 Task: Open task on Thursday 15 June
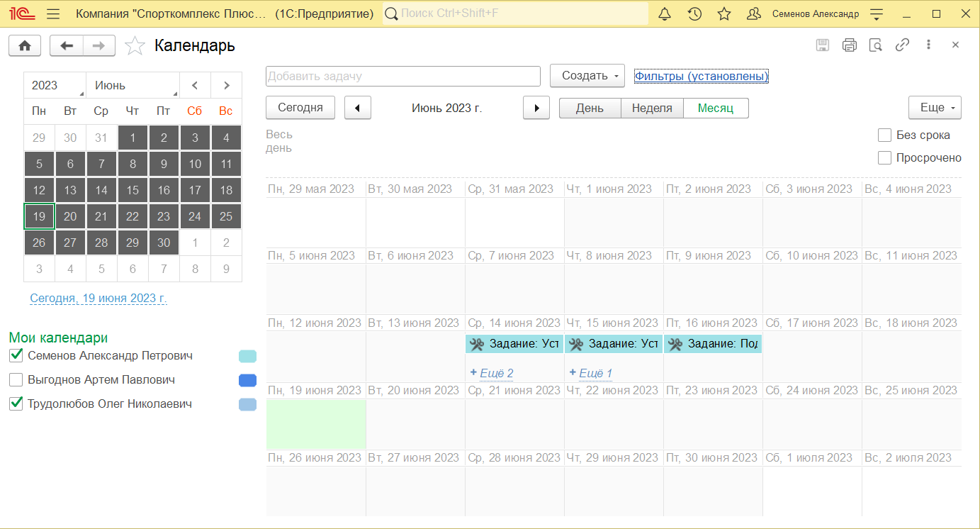pos(614,344)
